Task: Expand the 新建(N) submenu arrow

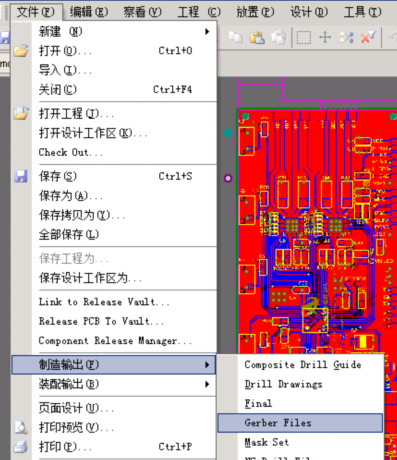Action: coord(207,32)
